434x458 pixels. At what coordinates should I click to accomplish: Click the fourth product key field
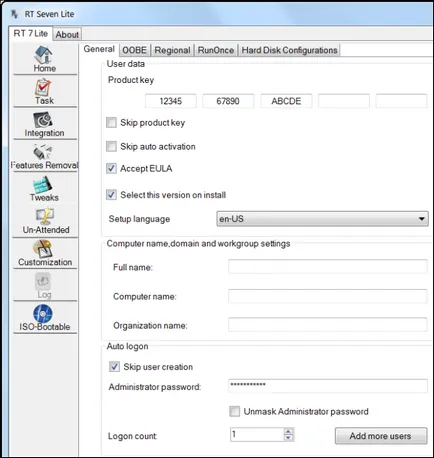(x=344, y=101)
